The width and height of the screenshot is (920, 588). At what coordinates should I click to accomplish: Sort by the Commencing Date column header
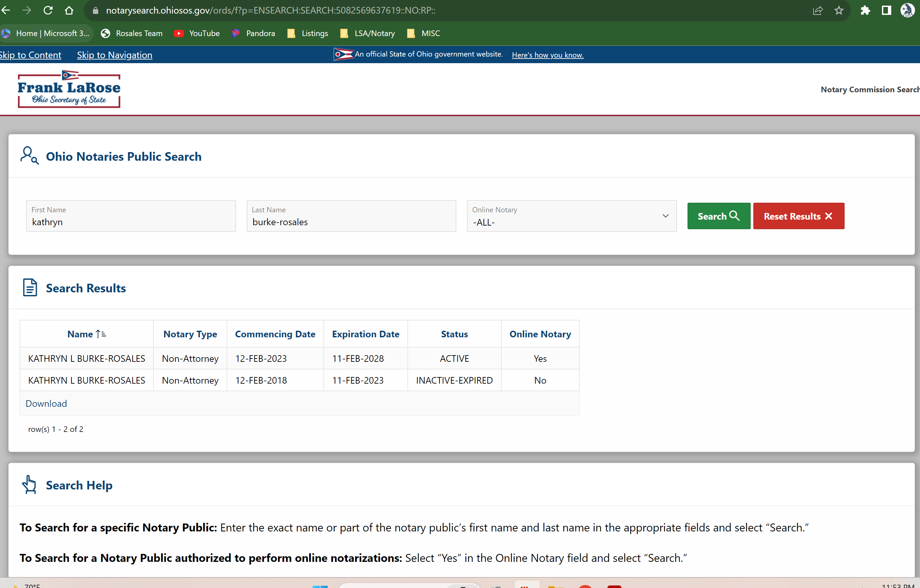coord(275,334)
